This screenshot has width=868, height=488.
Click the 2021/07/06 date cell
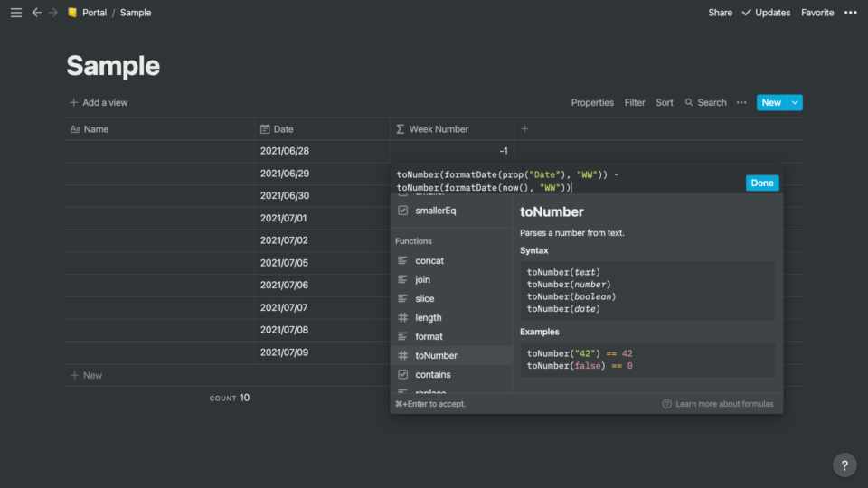click(x=322, y=285)
